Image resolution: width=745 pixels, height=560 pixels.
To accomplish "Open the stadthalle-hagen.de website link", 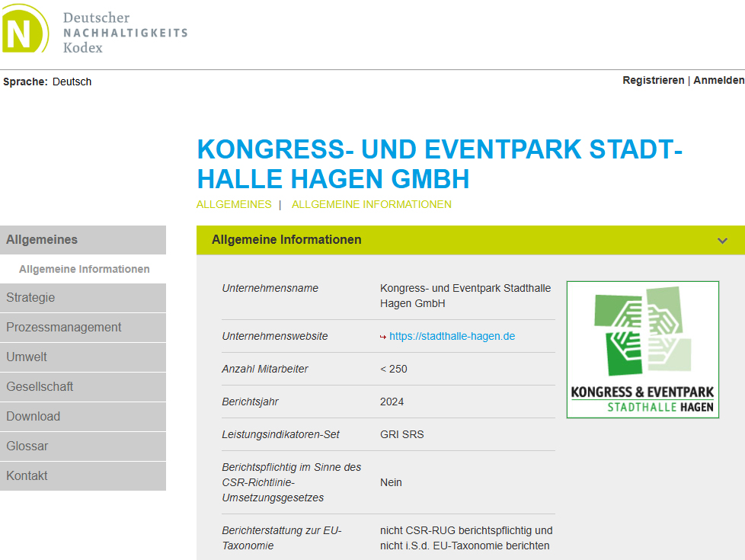I will pos(452,336).
